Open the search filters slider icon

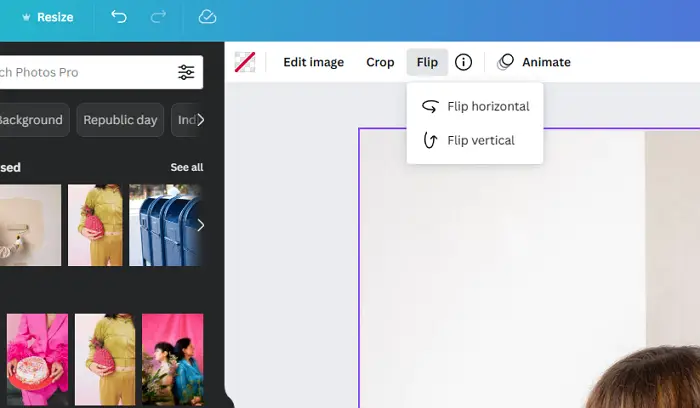186,72
